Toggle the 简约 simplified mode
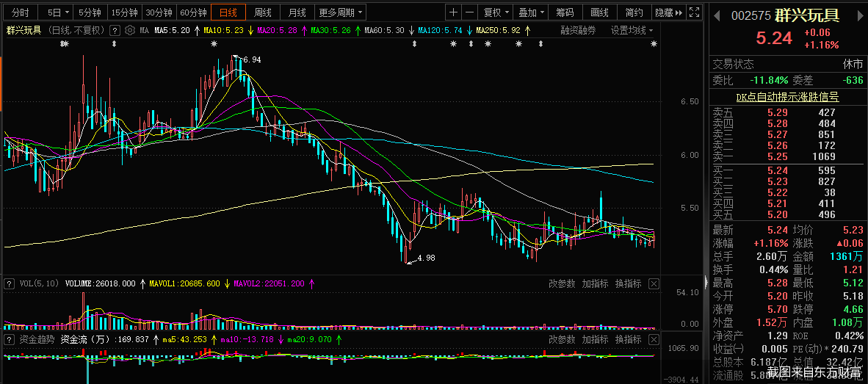Viewport: 868px width, 384px height. coord(634,12)
